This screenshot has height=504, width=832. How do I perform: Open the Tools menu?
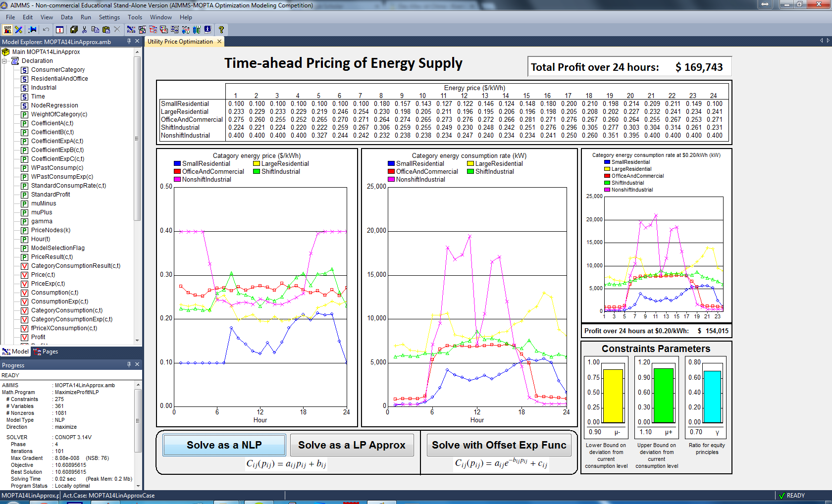click(135, 17)
